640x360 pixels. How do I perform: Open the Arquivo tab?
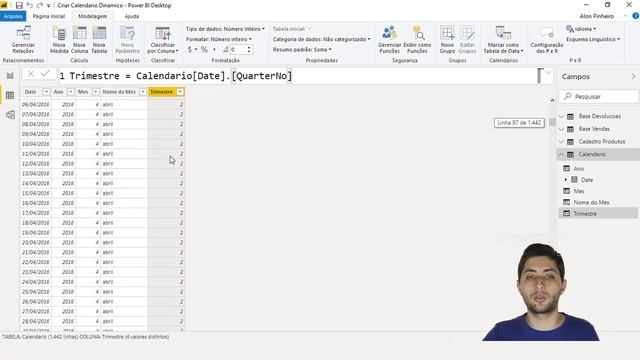[13, 16]
